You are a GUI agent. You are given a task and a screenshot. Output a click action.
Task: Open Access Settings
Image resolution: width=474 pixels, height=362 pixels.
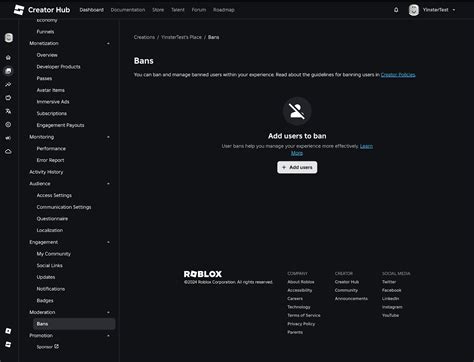[x=54, y=195]
